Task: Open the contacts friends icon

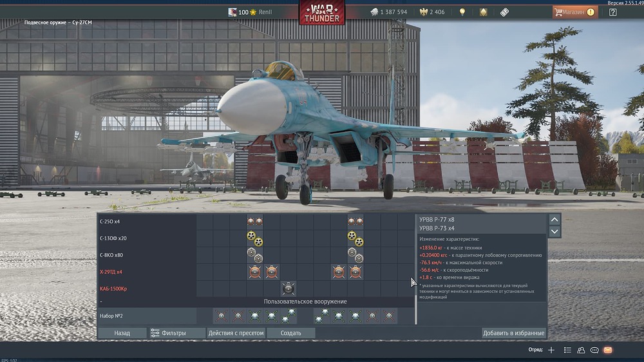Action: pos(581,350)
